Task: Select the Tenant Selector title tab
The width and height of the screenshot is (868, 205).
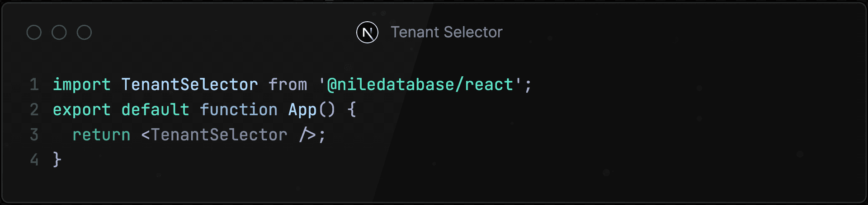Action: pos(446,33)
